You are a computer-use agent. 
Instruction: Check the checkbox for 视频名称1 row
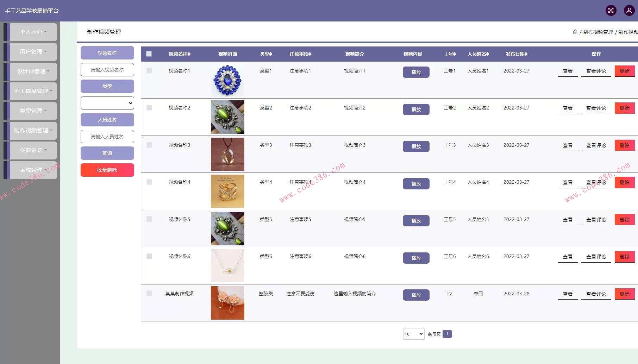tap(149, 70)
